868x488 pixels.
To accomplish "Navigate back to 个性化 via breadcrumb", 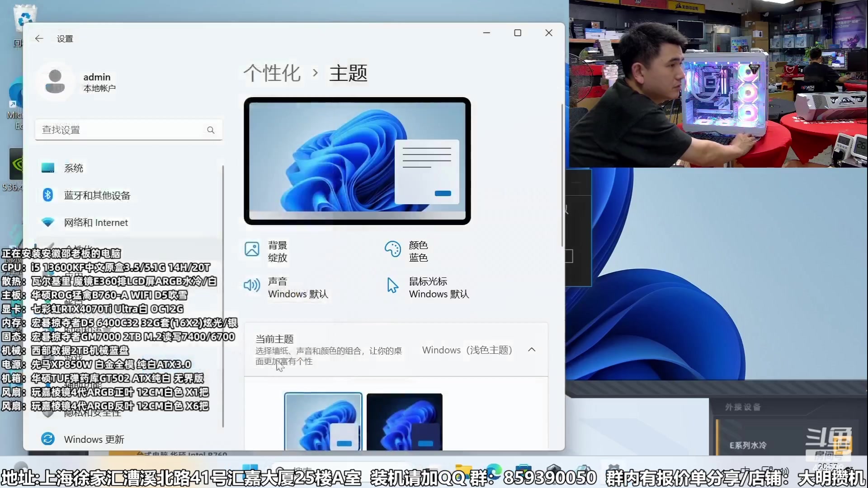I will pos(272,73).
